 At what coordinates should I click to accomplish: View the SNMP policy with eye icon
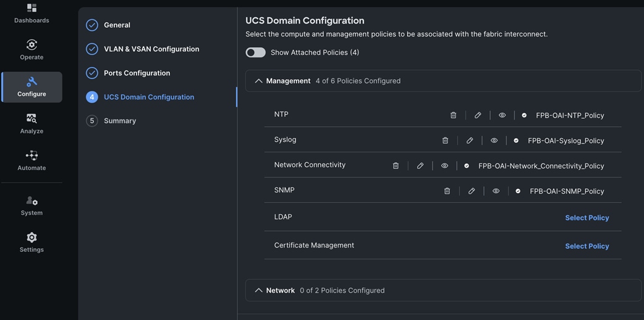click(x=496, y=191)
